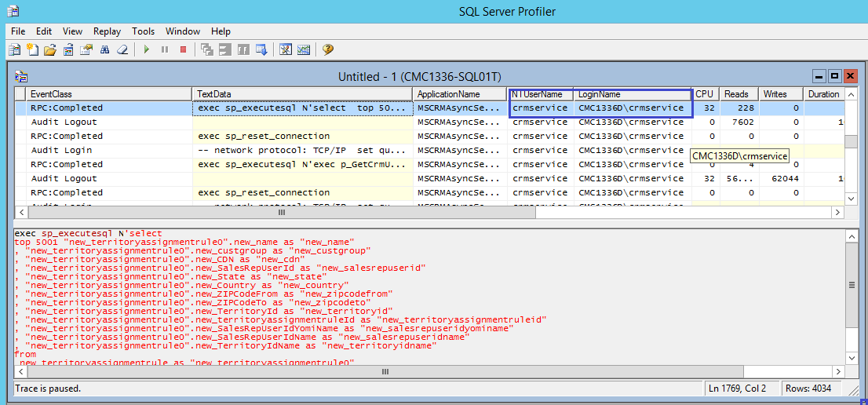The image size is (868, 405).
Task: Click the Help question mark icon
Action: (327, 49)
